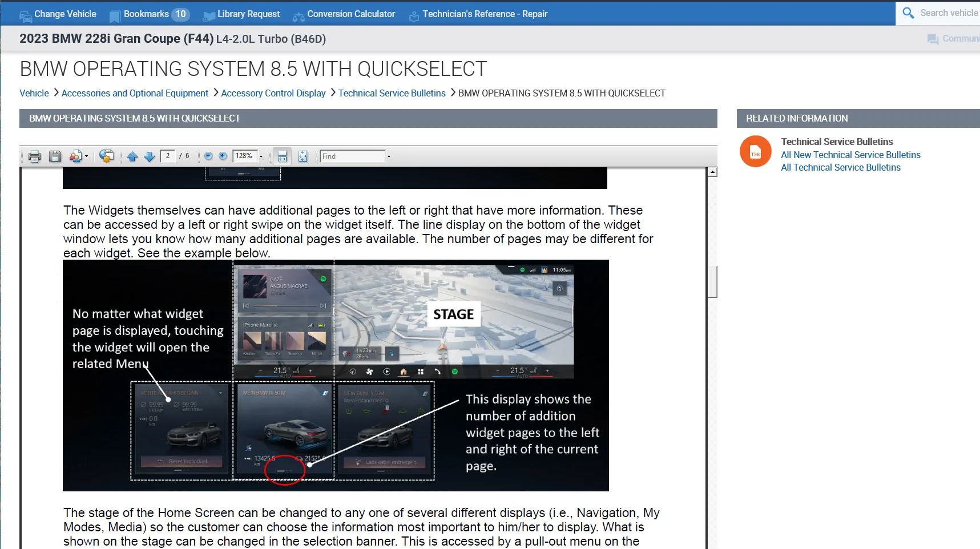
Task: Click the vehicle title 2023 BMW 228i
Action: (x=116, y=39)
